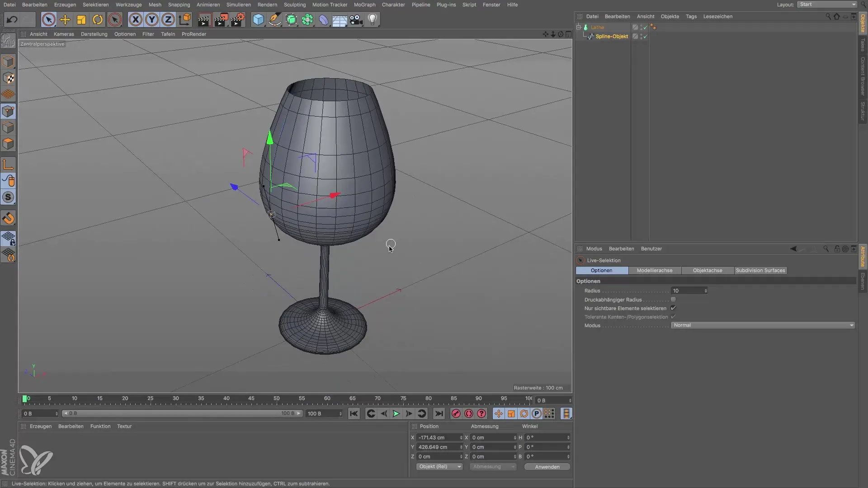
Task: Open render to Picture Viewer icon
Action: pyautogui.click(x=221, y=20)
